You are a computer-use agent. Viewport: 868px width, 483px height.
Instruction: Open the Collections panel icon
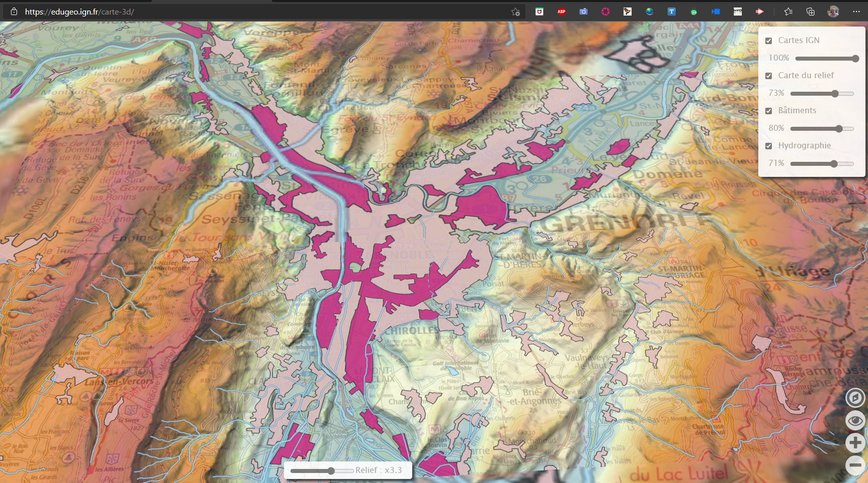click(x=810, y=11)
